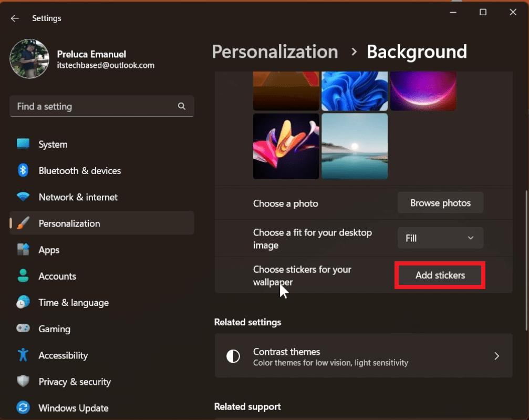Open Time & language settings

[x=73, y=302]
